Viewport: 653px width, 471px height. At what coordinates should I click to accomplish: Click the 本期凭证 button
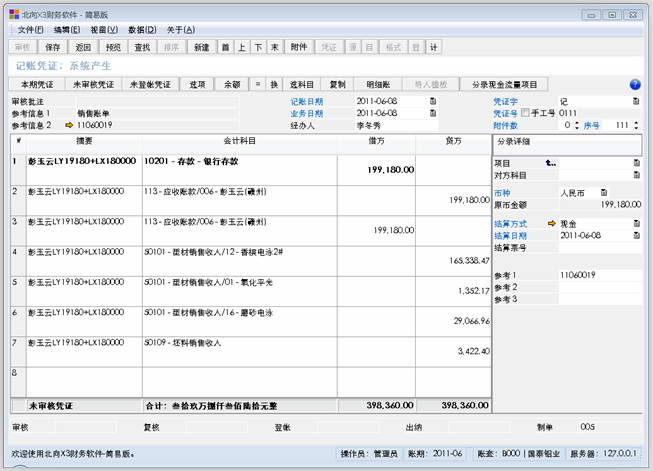(37, 85)
